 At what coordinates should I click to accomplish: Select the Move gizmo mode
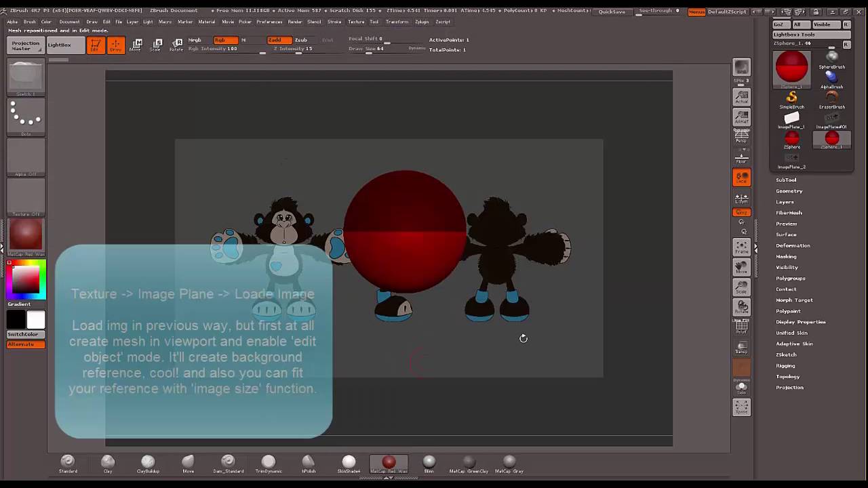point(136,45)
